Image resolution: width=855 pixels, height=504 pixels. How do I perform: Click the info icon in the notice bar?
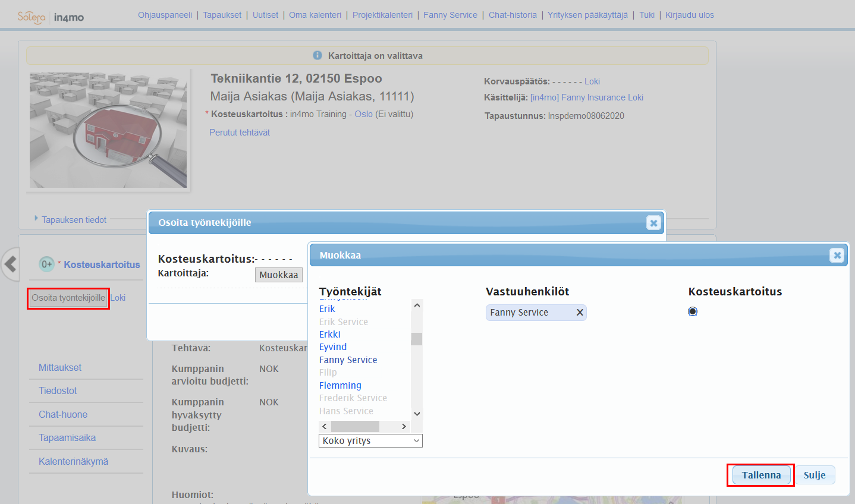tap(318, 55)
